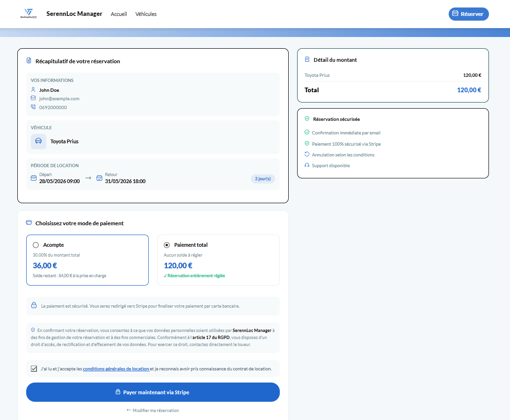Click the phone number 0692000000
The image size is (510, 420).
pos(53,107)
